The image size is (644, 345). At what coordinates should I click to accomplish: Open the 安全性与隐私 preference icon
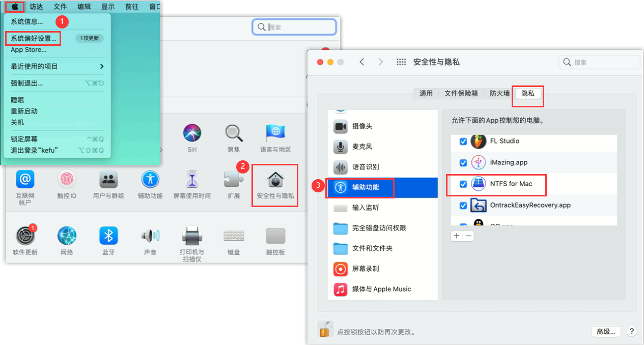tap(275, 184)
